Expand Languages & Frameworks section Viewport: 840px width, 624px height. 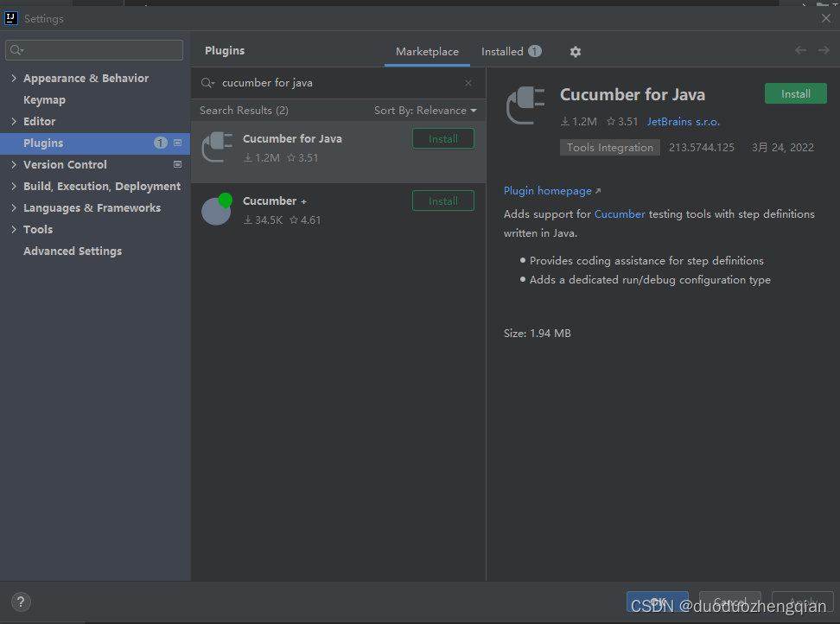[x=13, y=207]
